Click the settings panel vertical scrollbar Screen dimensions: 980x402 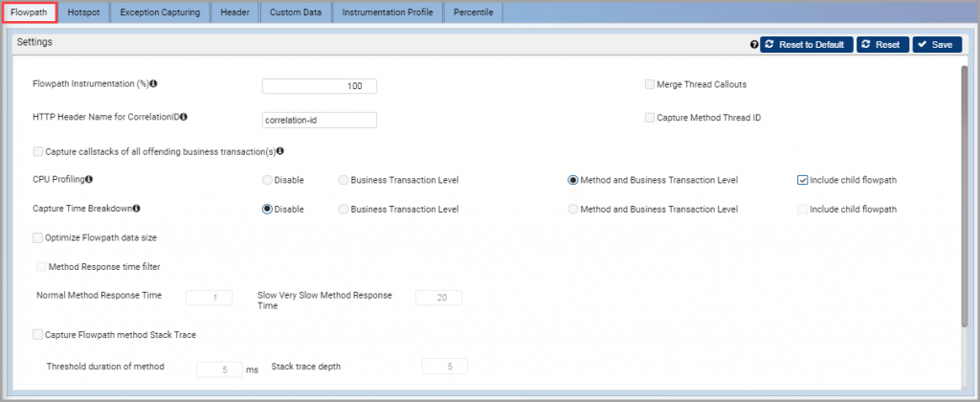[x=965, y=195]
